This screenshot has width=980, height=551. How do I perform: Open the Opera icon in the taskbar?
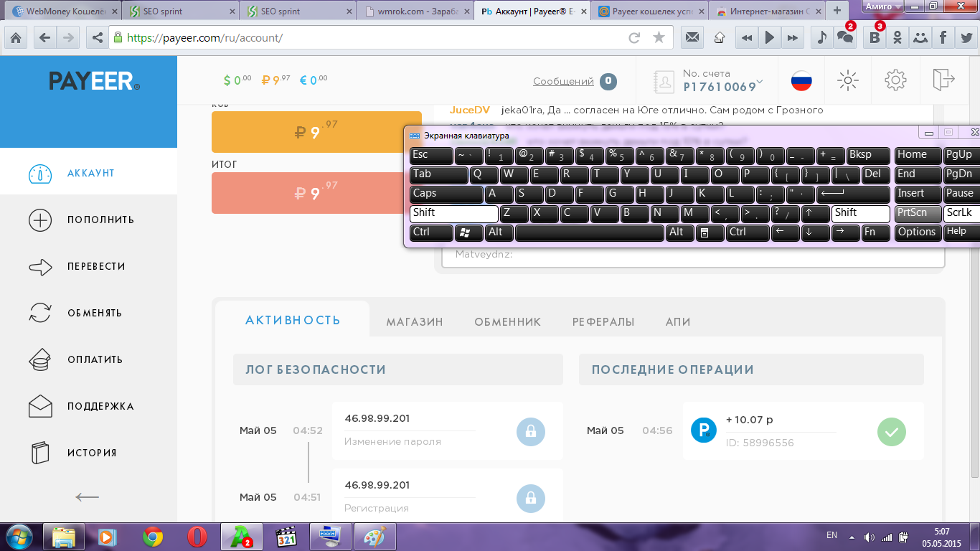(197, 537)
